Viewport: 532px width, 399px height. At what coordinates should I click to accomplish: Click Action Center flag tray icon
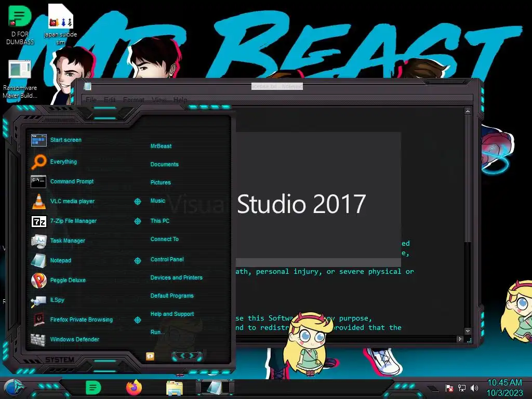point(449,388)
